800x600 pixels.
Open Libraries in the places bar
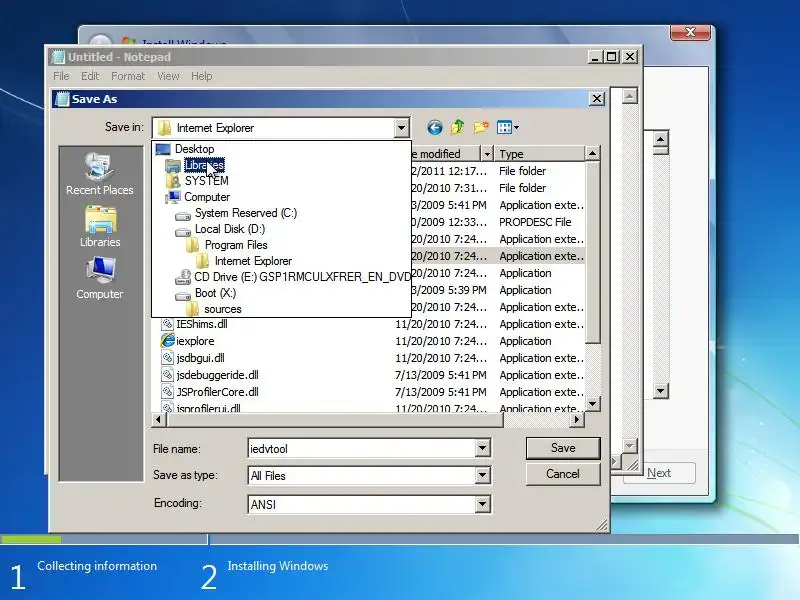point(100,227)
